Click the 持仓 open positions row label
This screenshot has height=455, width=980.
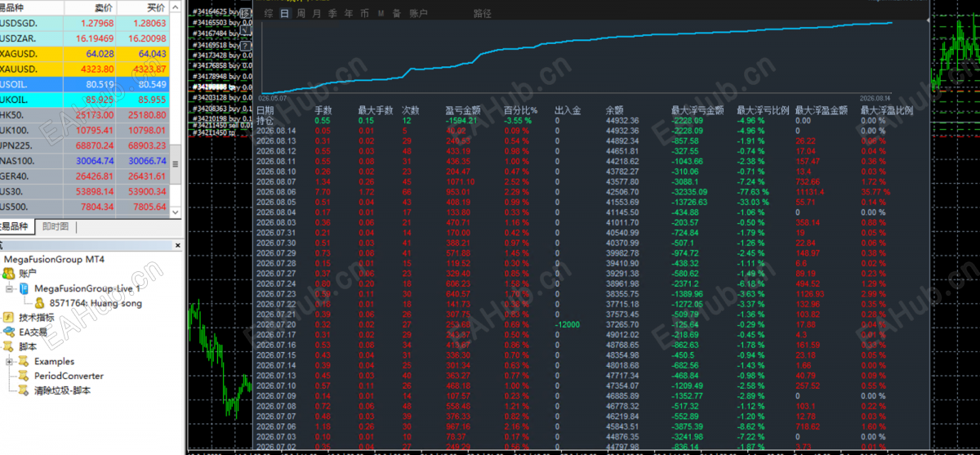265,120
